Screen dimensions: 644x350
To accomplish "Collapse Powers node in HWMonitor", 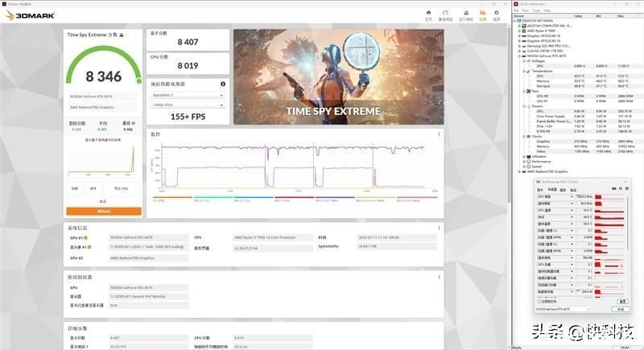I will click(x=524, y=106).
